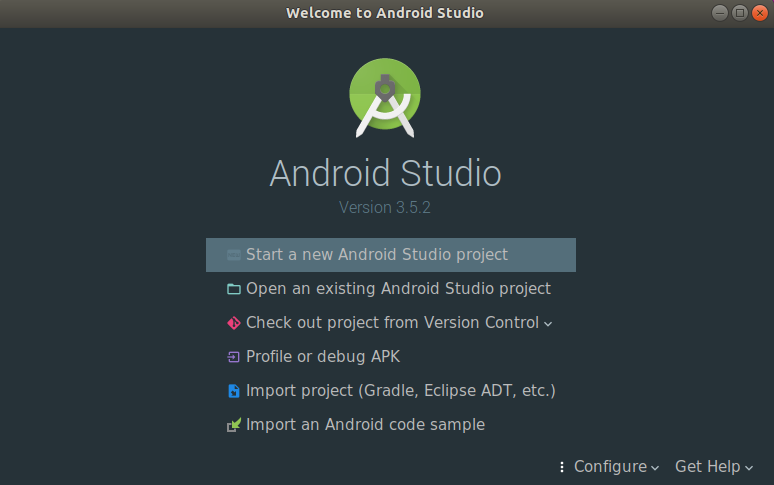Click the green code sample icon

tap(233, 425)
